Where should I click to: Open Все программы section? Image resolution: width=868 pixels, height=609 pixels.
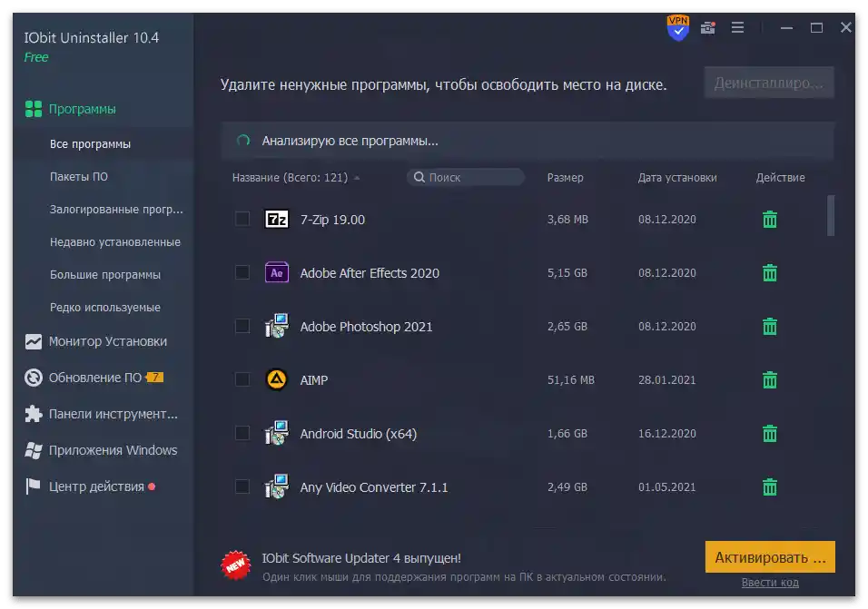(x=90, y=143)
